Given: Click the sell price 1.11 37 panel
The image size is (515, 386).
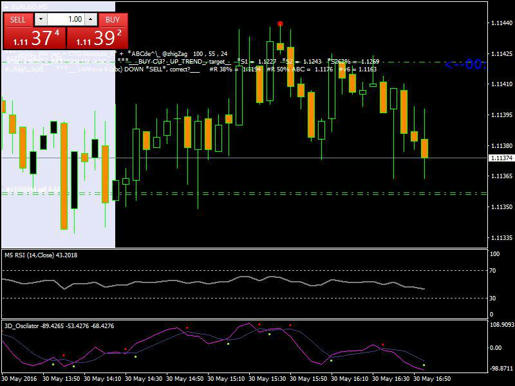Looking at the screenshot, I should click(x=35, y=38).
